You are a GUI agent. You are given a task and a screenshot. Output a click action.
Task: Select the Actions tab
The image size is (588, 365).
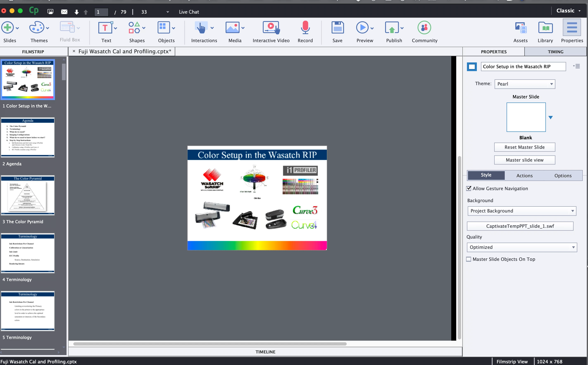pos(524,175)
